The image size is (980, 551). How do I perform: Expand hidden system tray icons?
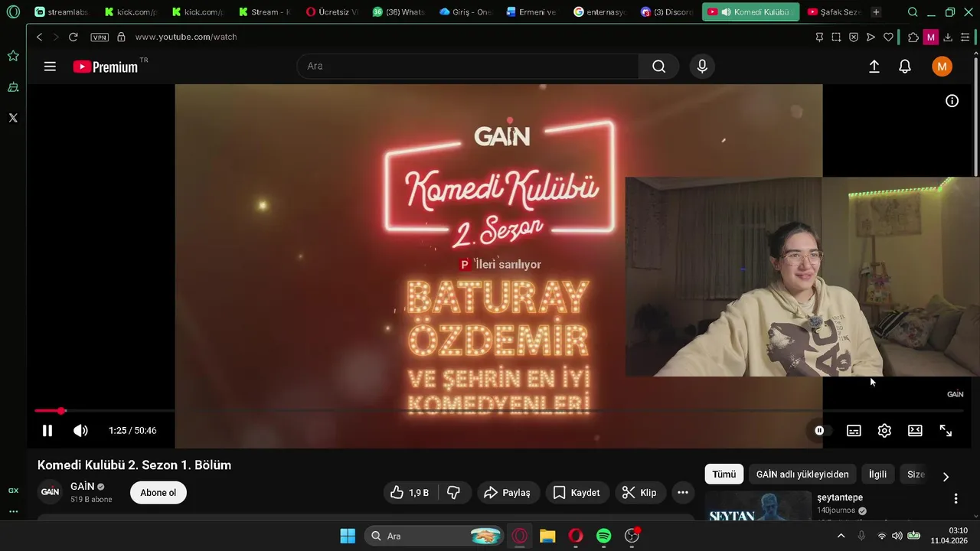point(841,536)
